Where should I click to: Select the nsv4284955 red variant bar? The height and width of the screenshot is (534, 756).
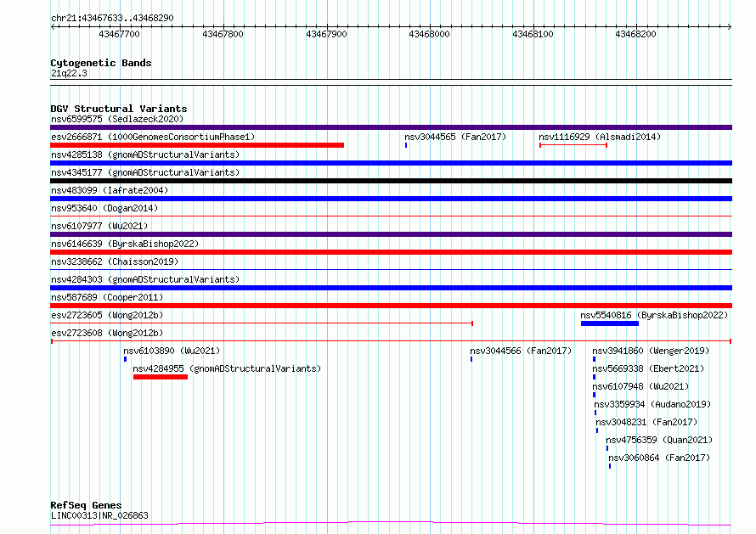point(161,377)
